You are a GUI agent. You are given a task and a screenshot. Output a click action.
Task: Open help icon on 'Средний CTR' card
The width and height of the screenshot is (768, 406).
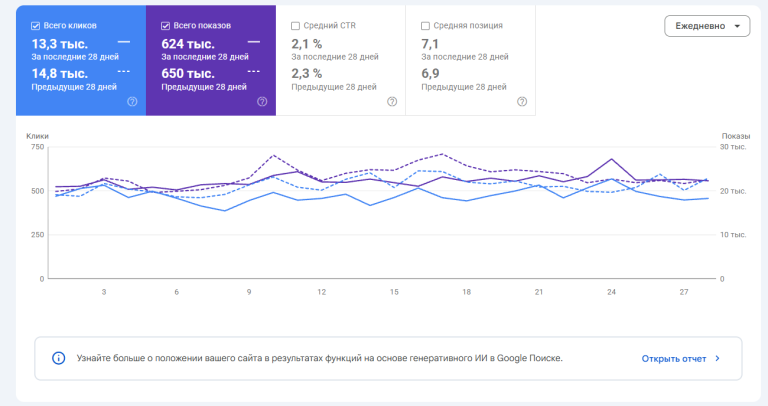(392, 101)
